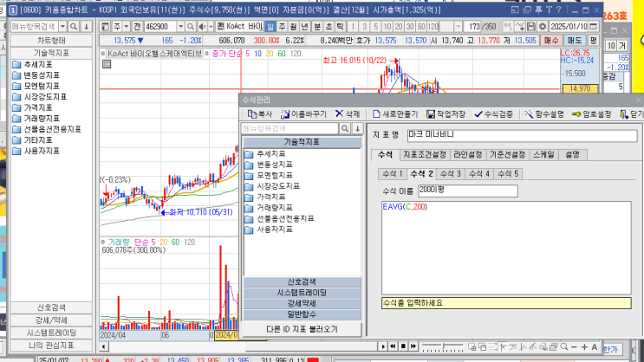Click the play button in bottom chart bar
Image resolution: width=644 pixels, height=362 pixels.
point(383,346)
